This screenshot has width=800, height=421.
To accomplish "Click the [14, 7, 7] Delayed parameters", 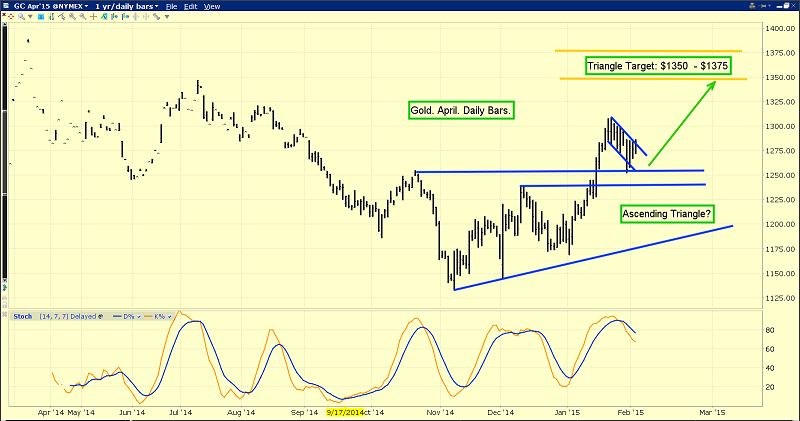I will [68, 316].
